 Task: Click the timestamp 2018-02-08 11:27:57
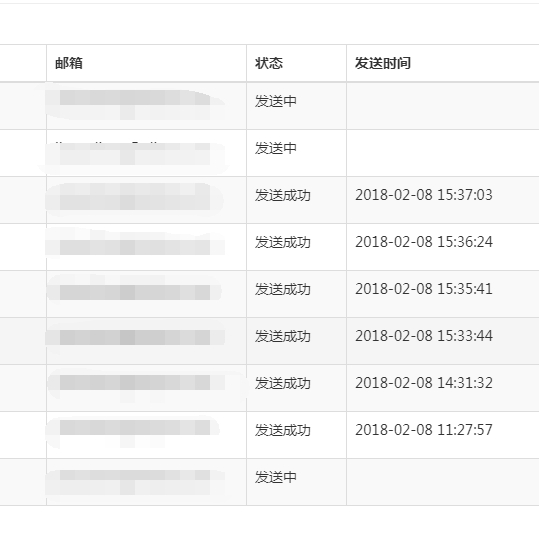pos(424,430)
